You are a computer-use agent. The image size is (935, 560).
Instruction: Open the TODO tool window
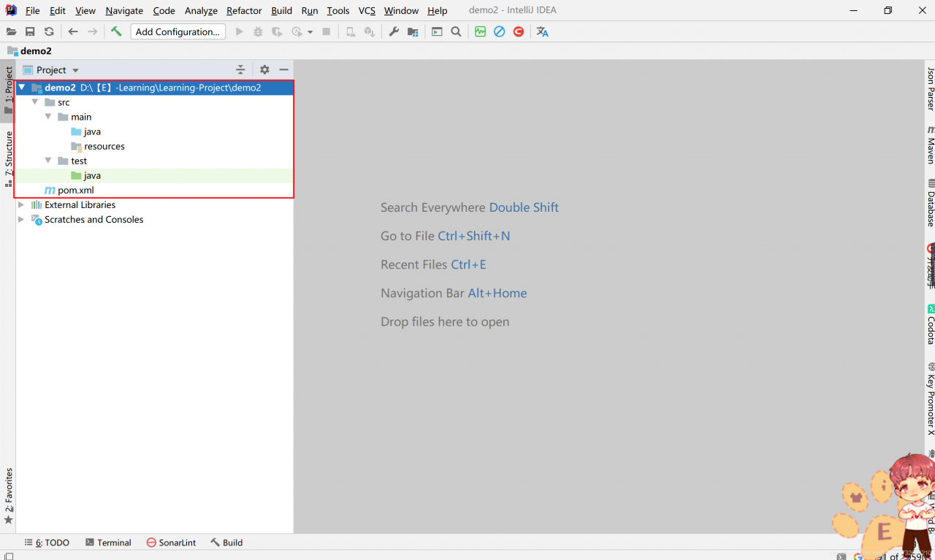tap(47, 542)
